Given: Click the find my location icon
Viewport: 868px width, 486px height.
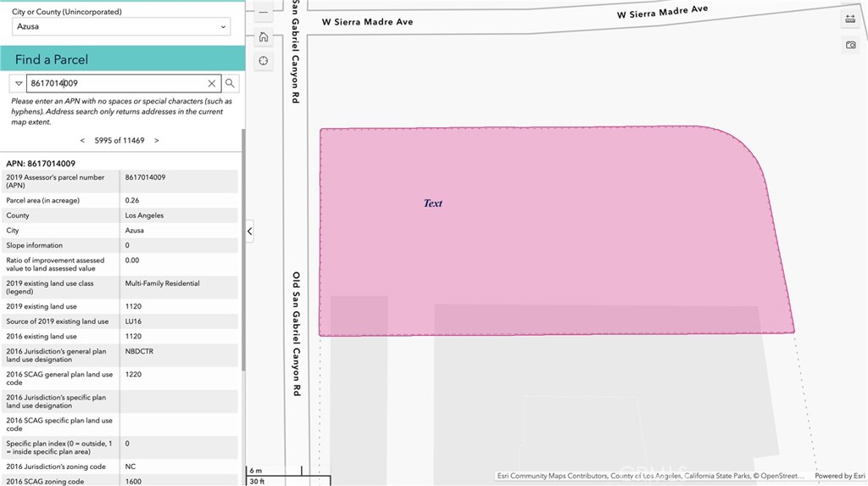Looking at the screenshot, I should 264,61.
